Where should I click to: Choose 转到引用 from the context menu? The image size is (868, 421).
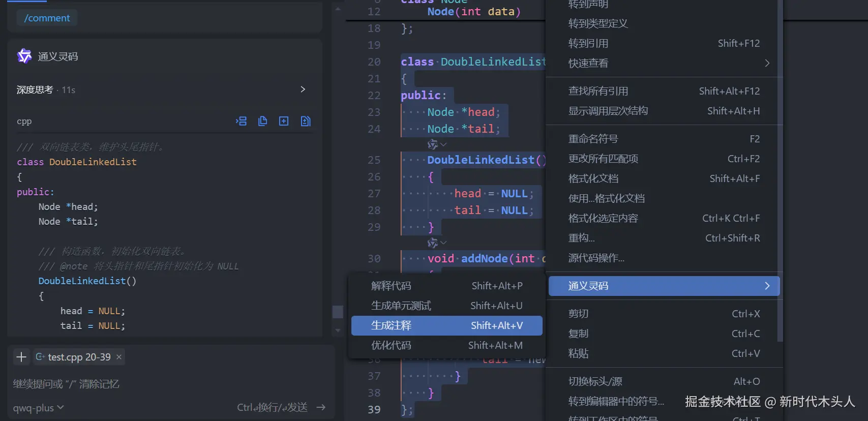664,43
